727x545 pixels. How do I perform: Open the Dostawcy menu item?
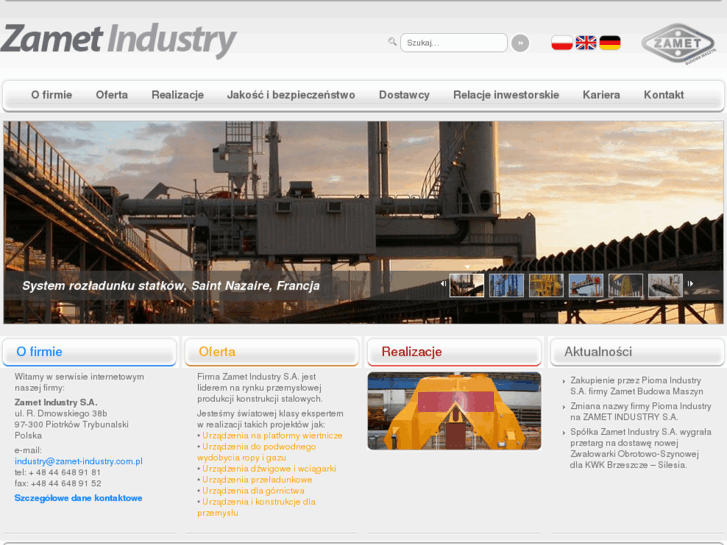404,95
